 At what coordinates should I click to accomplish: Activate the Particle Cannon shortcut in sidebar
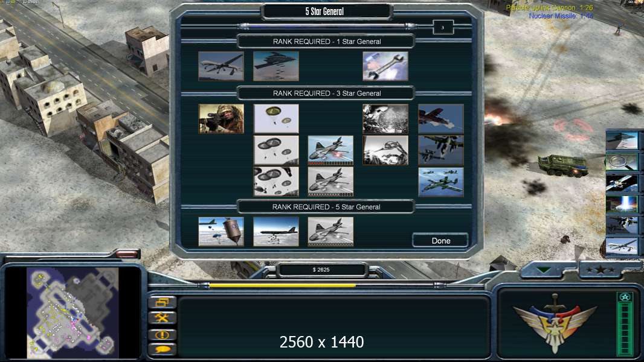pos(622,204)
